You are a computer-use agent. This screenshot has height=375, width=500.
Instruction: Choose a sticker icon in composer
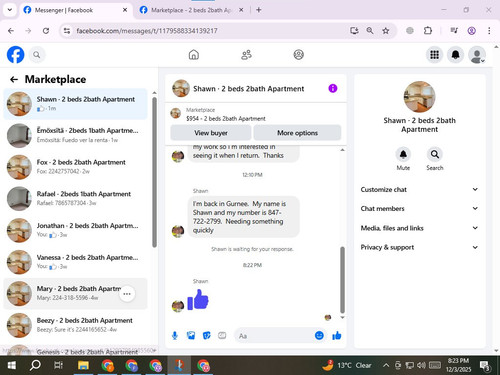pyautogui.click(x=207, y=335)
